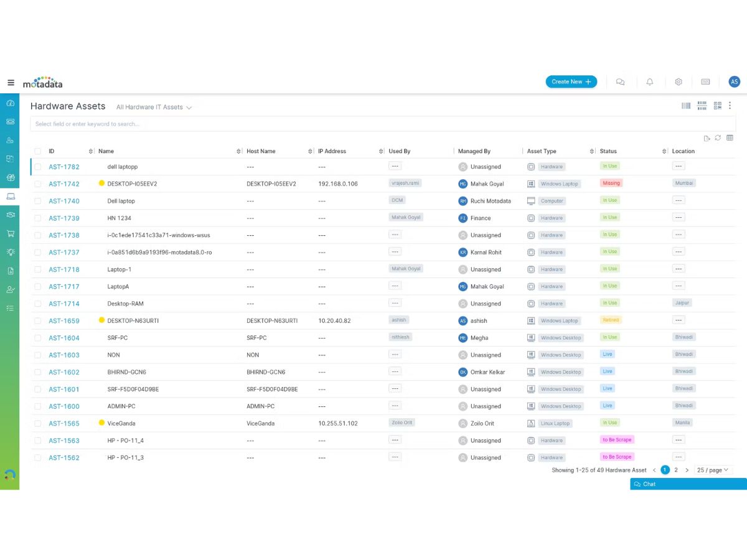
Task: Open the laptop assets icon in sidebar
Action: 10,197
